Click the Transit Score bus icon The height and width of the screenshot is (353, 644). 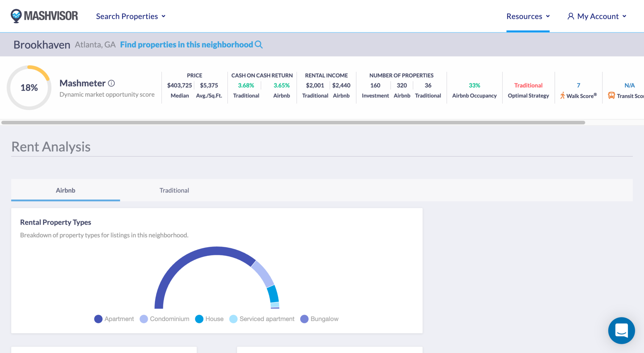[x=611, y=95]
